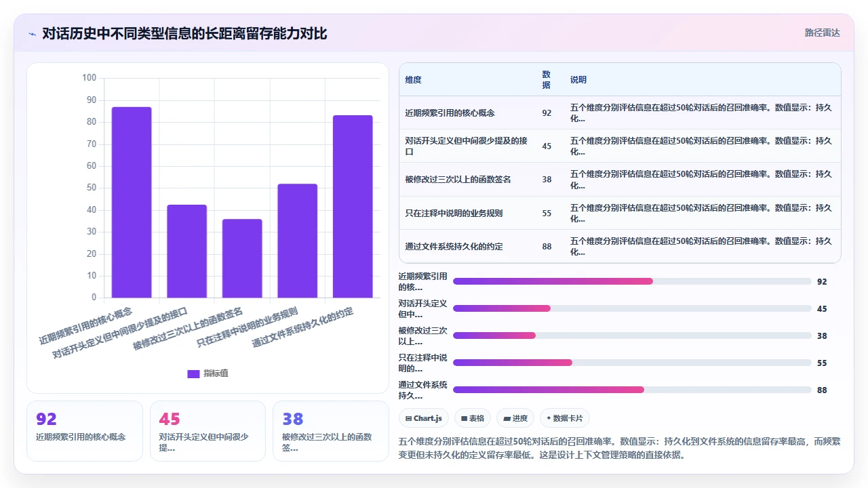Image resolution: width=868 pixels, height=488 pixels.
Task: Click the chart bar for 被修改过三次以上的函数签名
Action: pos(242,258)
